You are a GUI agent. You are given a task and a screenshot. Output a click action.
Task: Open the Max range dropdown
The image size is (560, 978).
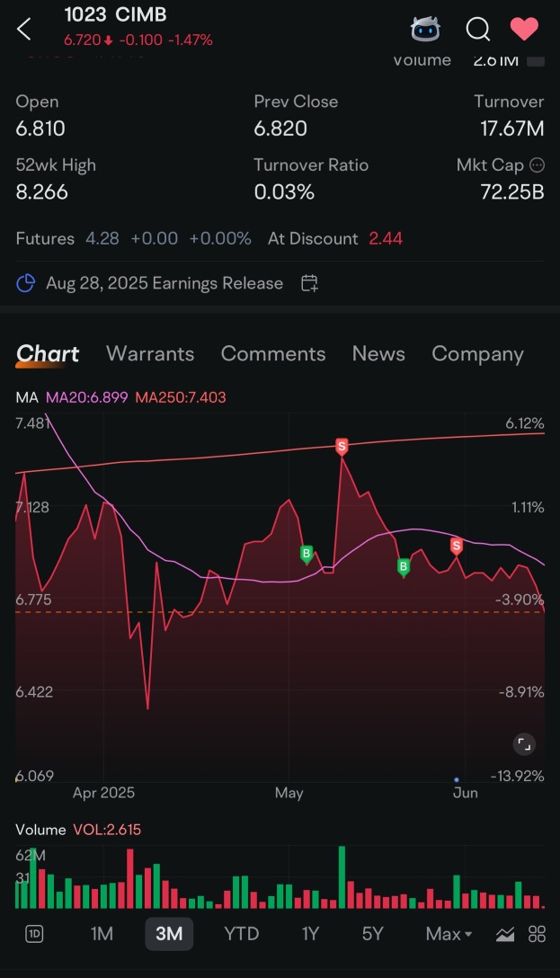point(449,934)
